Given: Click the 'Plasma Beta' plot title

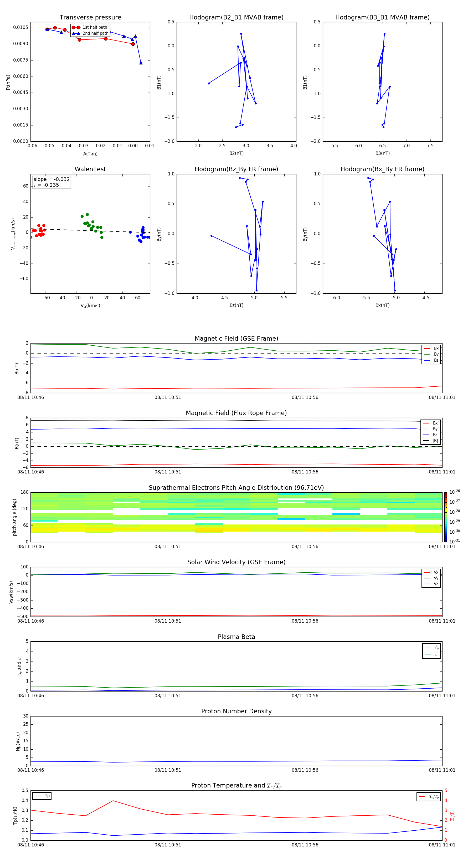Looking at the screenshot, I should (236, 637).
